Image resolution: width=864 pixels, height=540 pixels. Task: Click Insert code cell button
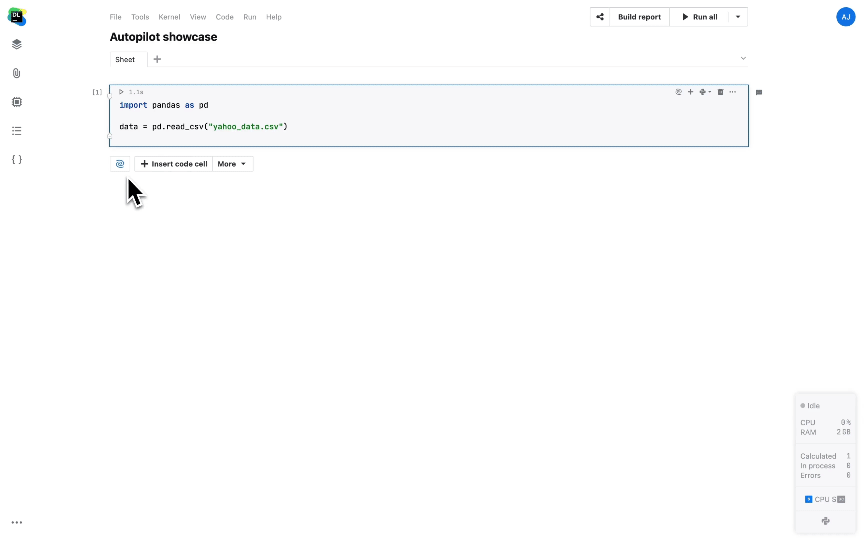(173, 164)
